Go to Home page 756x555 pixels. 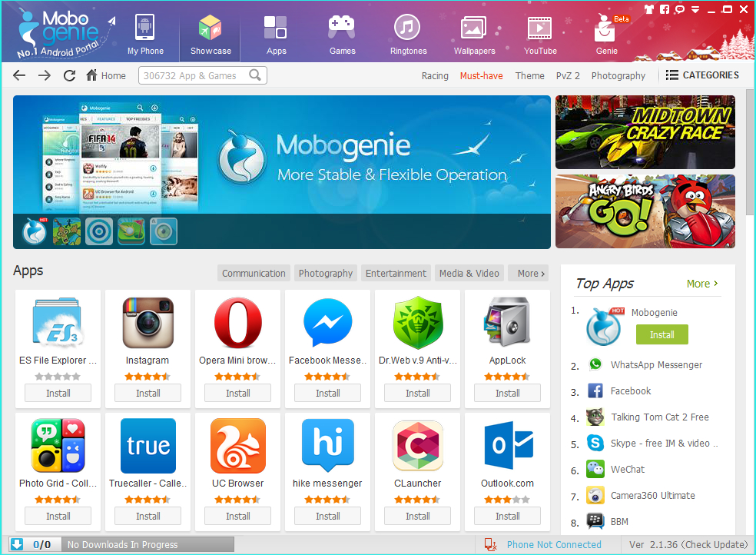pyautogui.click(x=106, y=75)
